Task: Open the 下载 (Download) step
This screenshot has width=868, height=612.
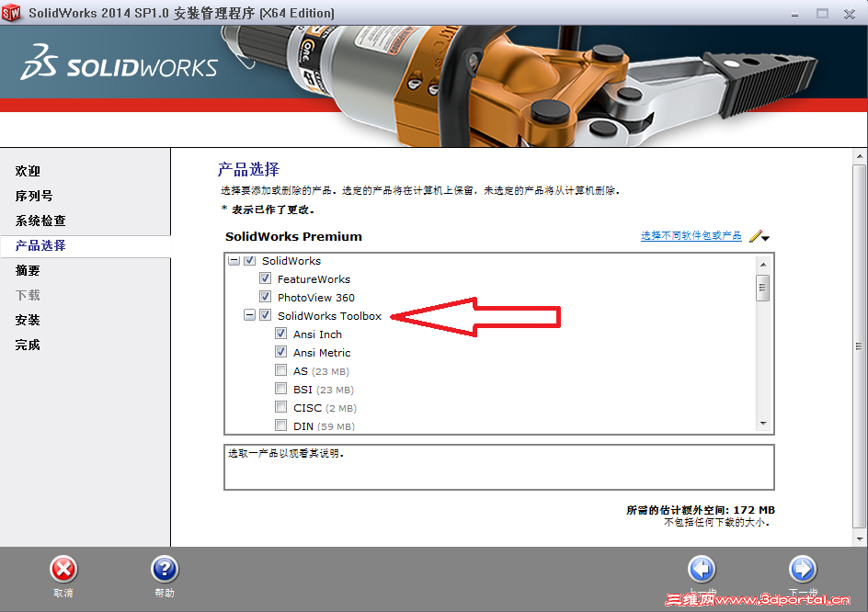Action: pyautogui.click(x=28, y=296)
